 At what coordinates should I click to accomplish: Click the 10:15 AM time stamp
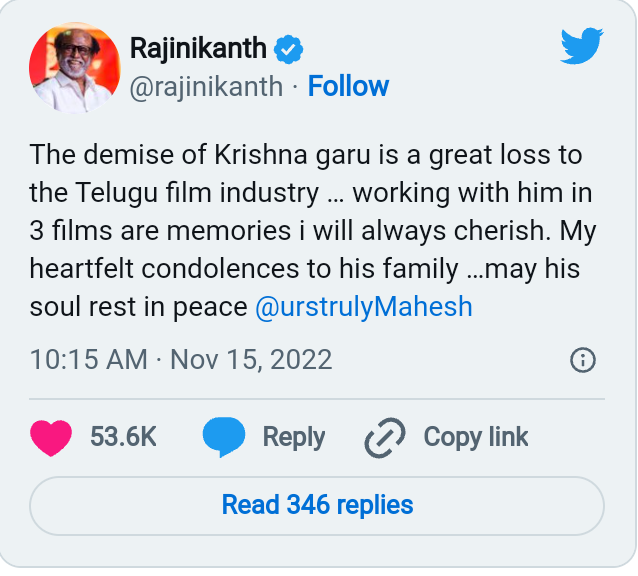point(89,360)
